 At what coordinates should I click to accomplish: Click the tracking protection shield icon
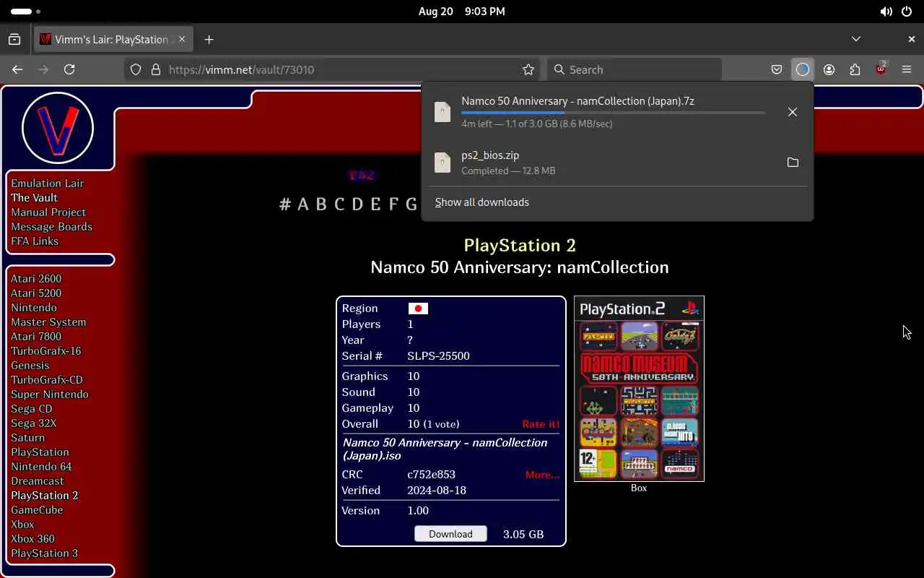tap(136, 69)
